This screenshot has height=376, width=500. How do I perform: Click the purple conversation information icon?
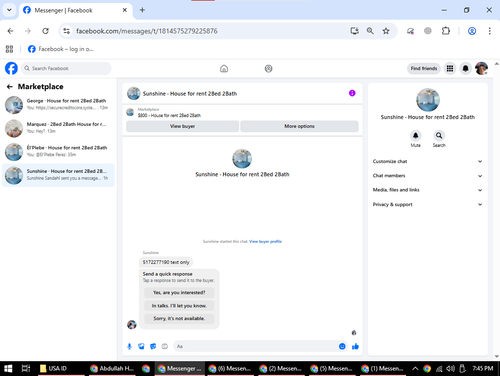(352, 93)
